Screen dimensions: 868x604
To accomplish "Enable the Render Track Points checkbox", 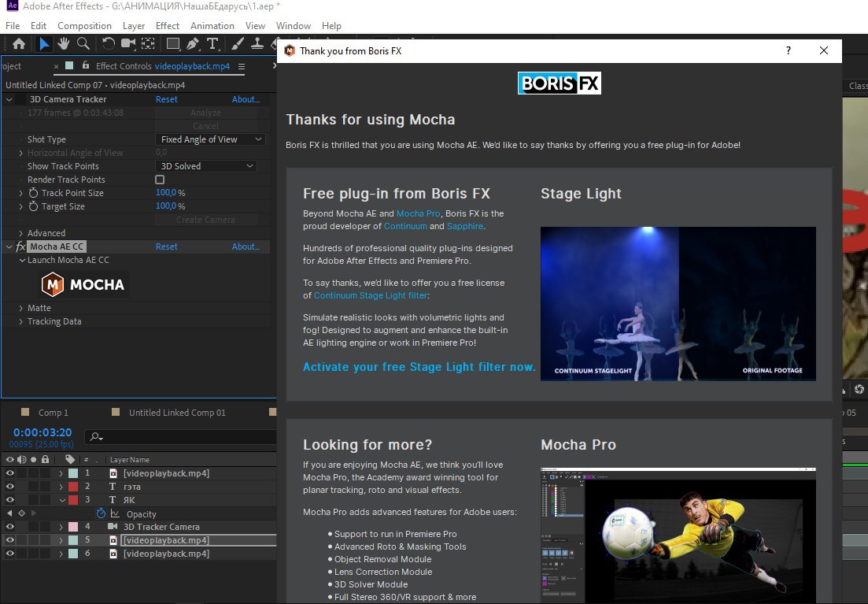I will [x=160, y=180].
